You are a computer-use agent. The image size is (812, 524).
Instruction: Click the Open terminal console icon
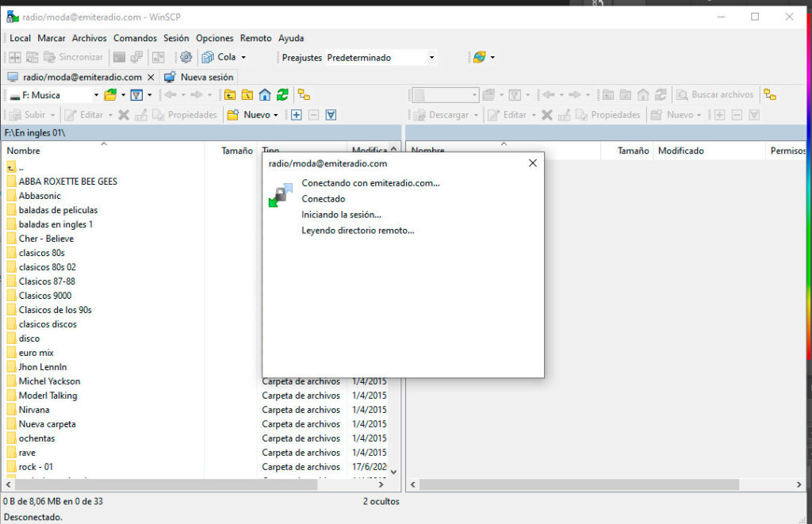pos(119,58)
